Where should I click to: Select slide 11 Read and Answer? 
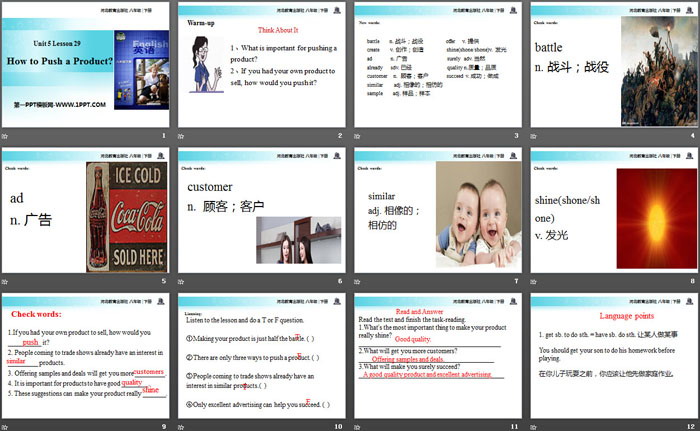click(438, 356)
